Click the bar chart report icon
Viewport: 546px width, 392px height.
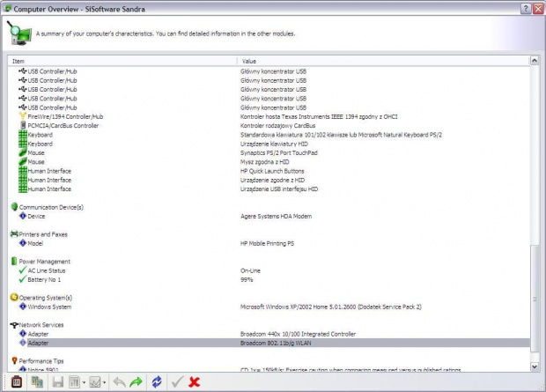pyautogui.click(x=74, y=382)
